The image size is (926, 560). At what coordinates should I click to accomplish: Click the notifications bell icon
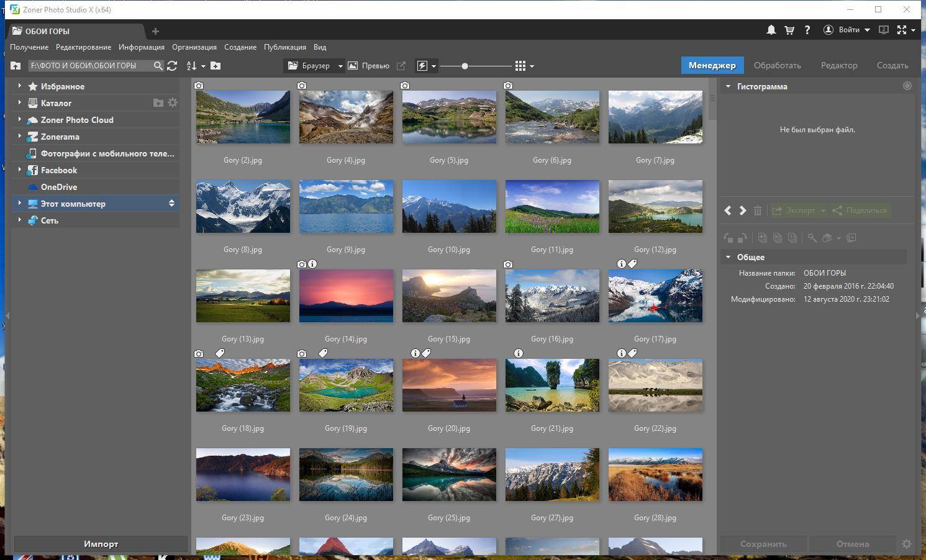(771, 30)
